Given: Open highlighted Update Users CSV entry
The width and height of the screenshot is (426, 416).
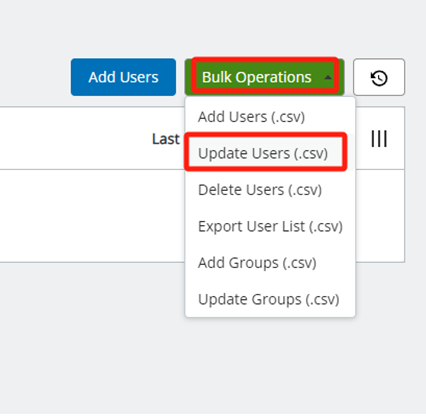Looking at the screenshot, I should 263,153.
